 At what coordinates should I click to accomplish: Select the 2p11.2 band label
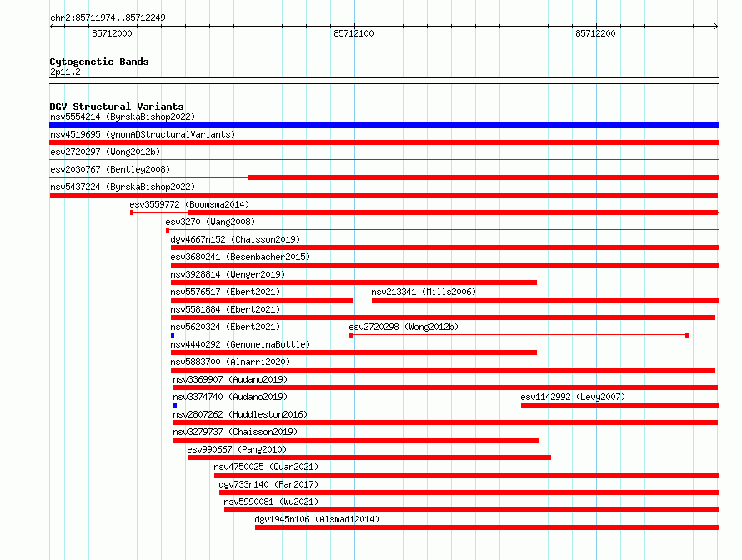65,72
